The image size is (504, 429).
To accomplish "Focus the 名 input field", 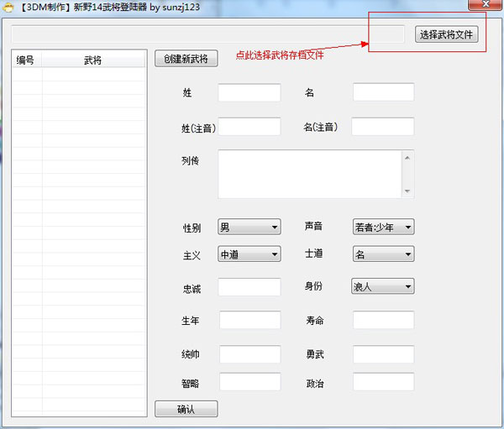I will pos(384,92).
